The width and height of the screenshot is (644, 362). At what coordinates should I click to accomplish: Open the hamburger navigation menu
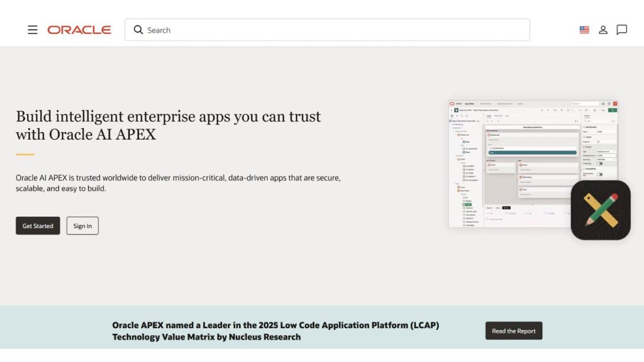coord(33,30)
